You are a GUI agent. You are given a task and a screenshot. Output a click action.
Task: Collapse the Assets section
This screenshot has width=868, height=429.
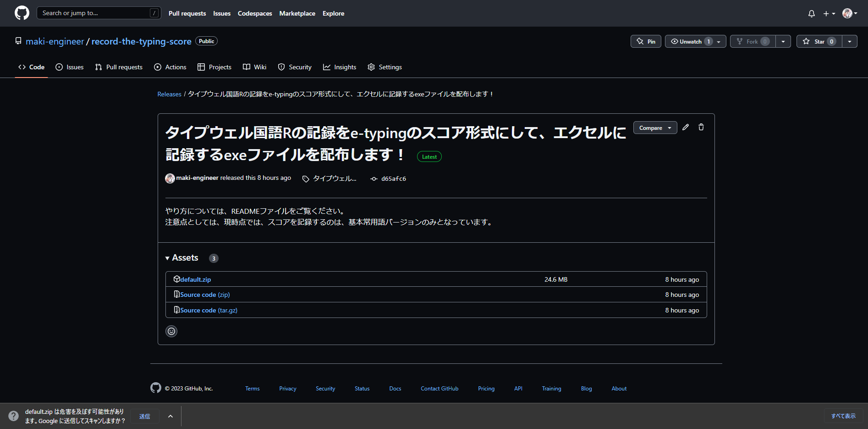point(167,258)
